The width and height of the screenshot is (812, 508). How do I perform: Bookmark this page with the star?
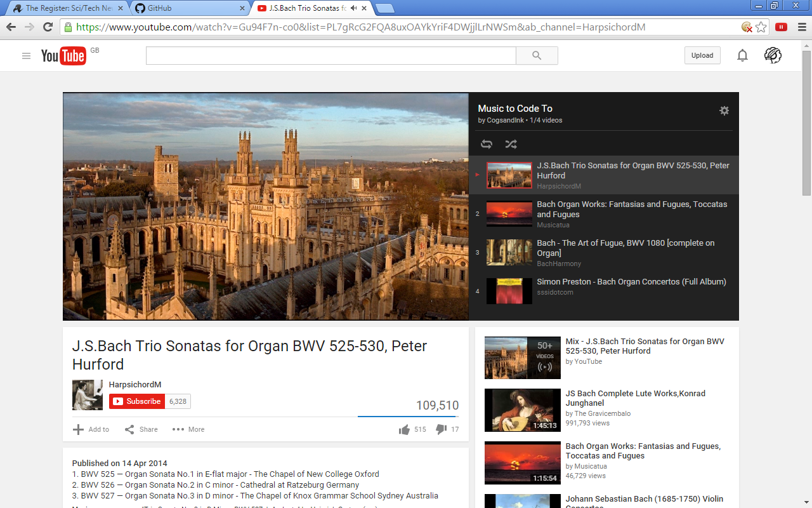click(761, 27)
